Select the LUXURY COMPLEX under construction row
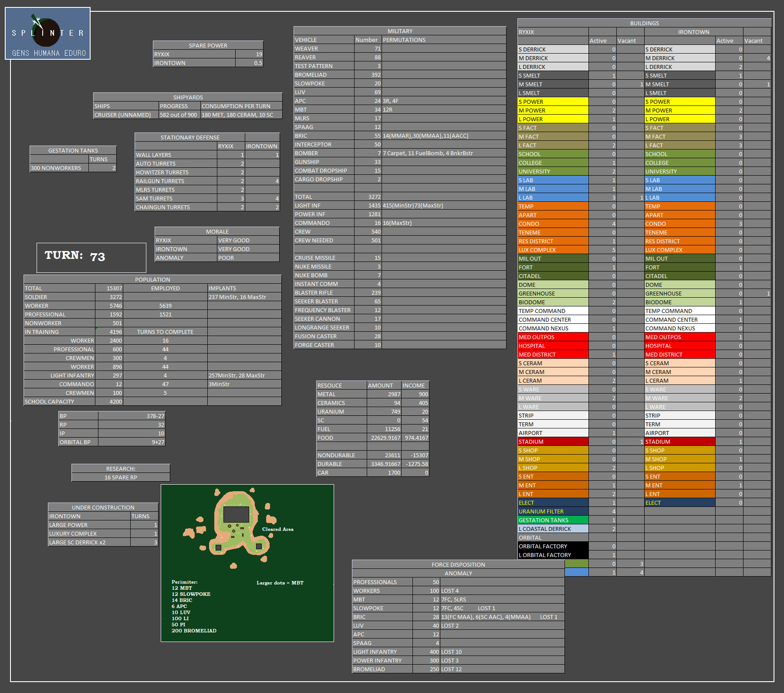The width and height of the screenshot is (784, 693). 89,534
